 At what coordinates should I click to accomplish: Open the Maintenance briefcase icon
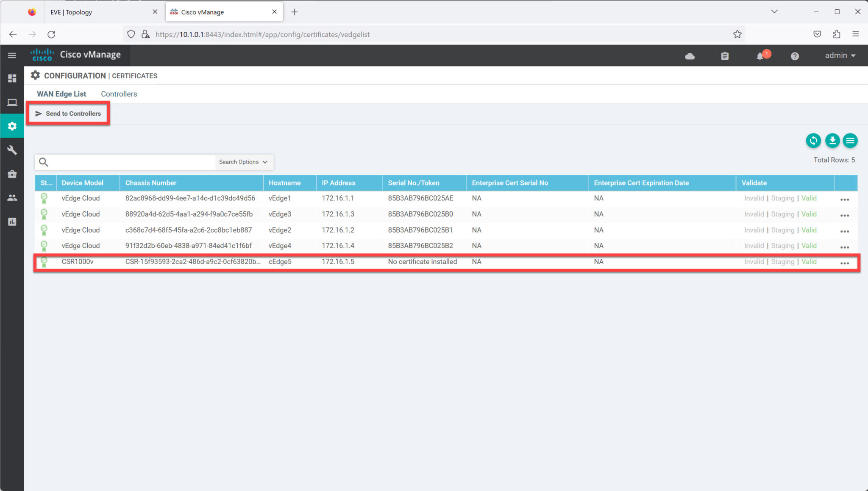pos(12,174)
